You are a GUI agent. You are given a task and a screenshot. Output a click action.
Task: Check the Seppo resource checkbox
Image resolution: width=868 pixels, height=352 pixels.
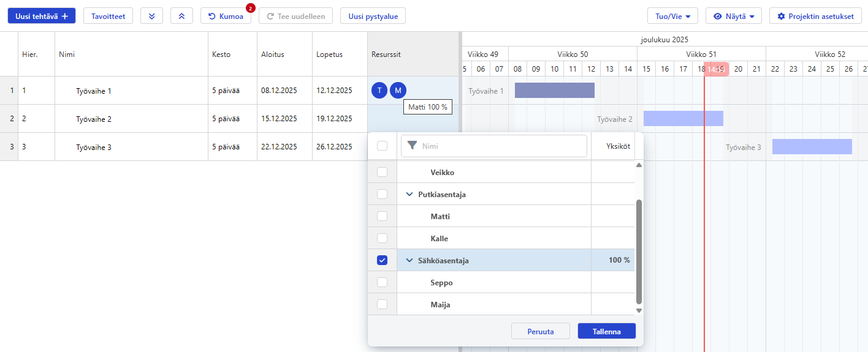point(382,282)
